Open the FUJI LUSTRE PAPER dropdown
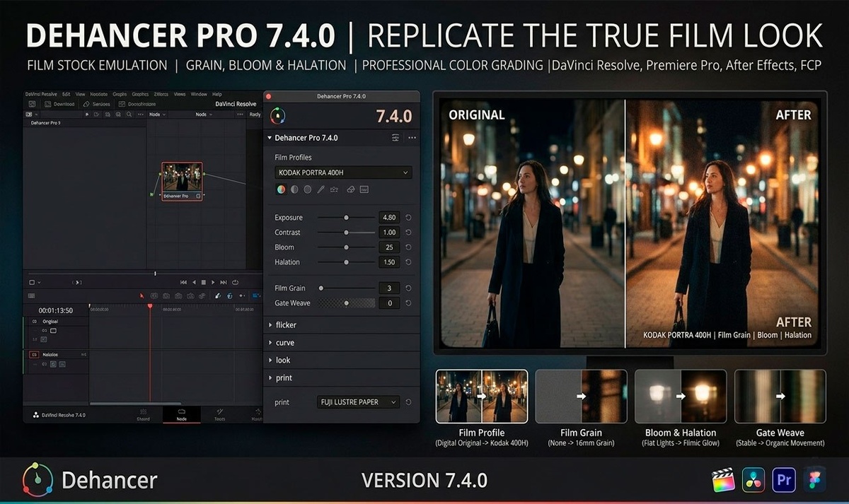 pyautogui.click(x=358, y=402)
